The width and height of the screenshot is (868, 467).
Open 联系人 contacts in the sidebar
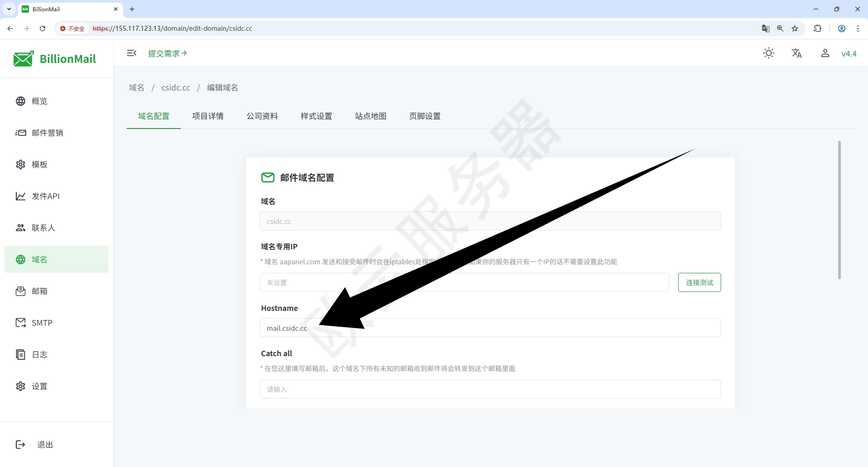tap(43, 228)
